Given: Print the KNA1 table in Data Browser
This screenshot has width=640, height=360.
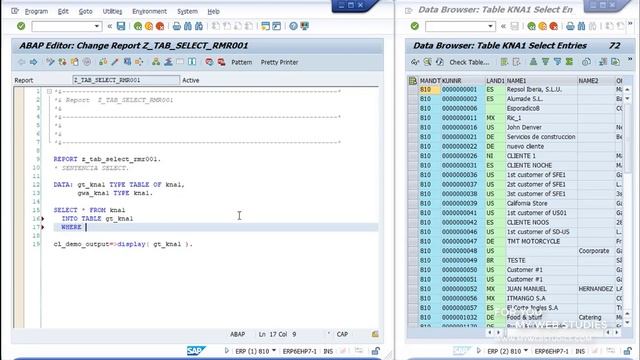Looking at the screenshot, I should click(570, 26).
